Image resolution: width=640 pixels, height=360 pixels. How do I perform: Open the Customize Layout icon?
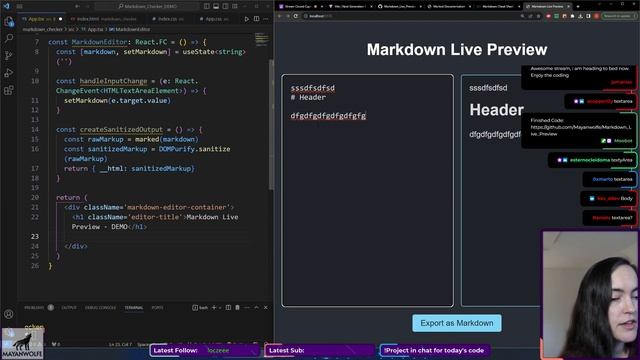pyautogui.click(x=235, y=7)
